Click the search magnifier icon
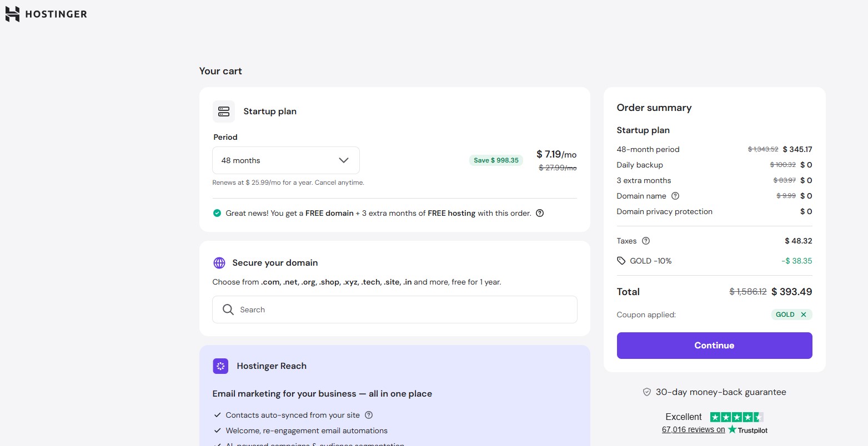Screen dimensions: 868x446 coord(228,310)
